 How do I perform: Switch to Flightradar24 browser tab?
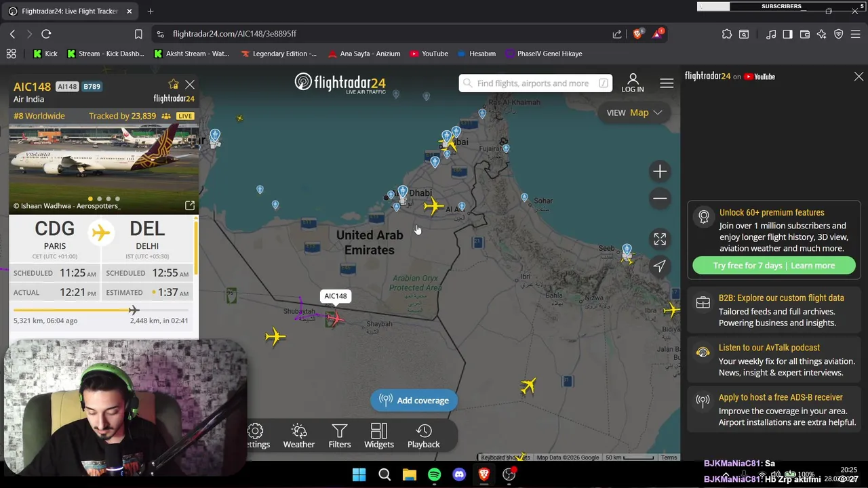tap(70, 11)
